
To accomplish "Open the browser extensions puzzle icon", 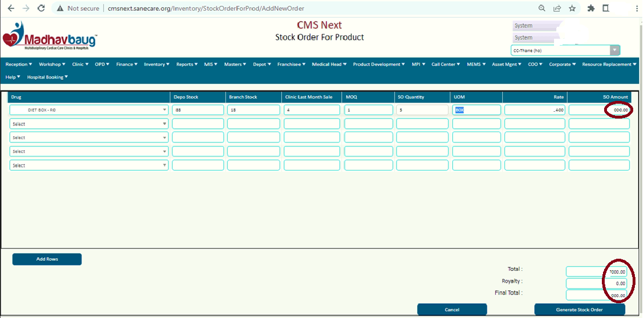I will coord(591,9).
